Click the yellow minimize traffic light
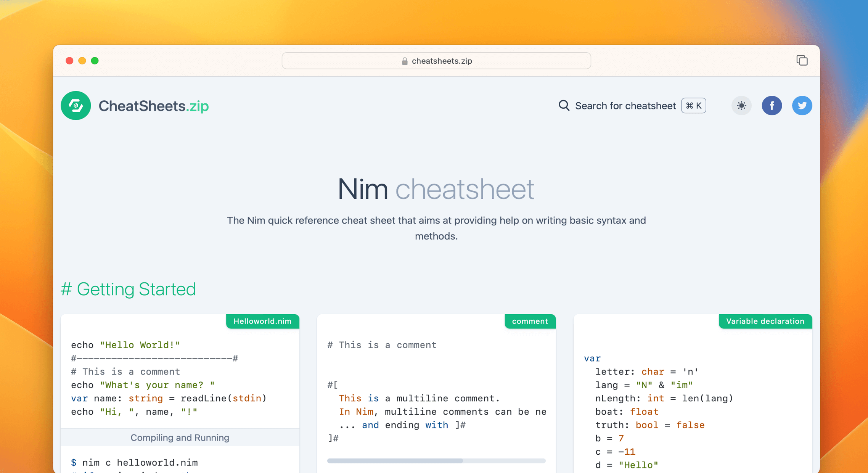Viewport: 868px width, 473px height. coord(82,61)
